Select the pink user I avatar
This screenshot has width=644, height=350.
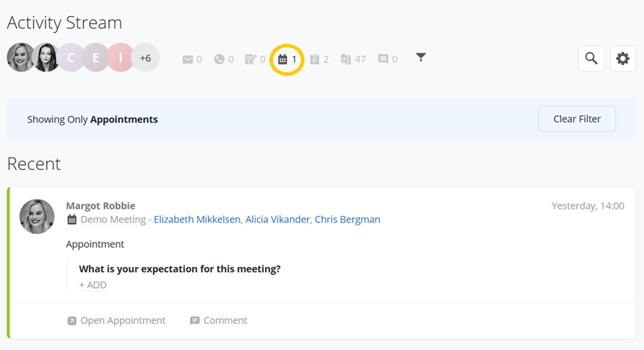click(x=120, y=58)
